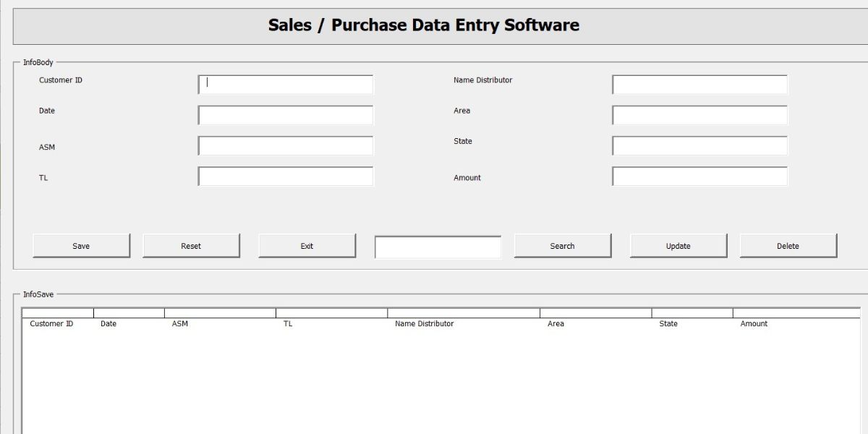
Task: Click inside the Area field
Action: tap(699, 114)
